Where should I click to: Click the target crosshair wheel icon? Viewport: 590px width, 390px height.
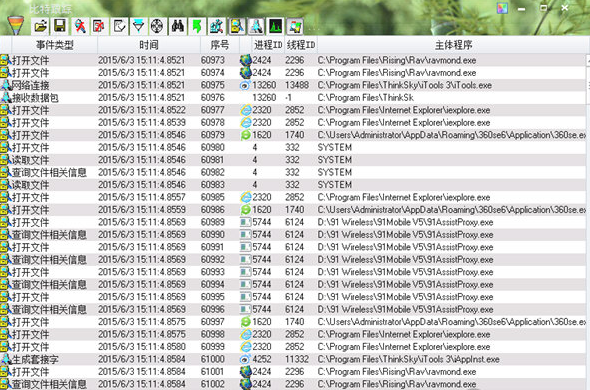click(158, 26)
